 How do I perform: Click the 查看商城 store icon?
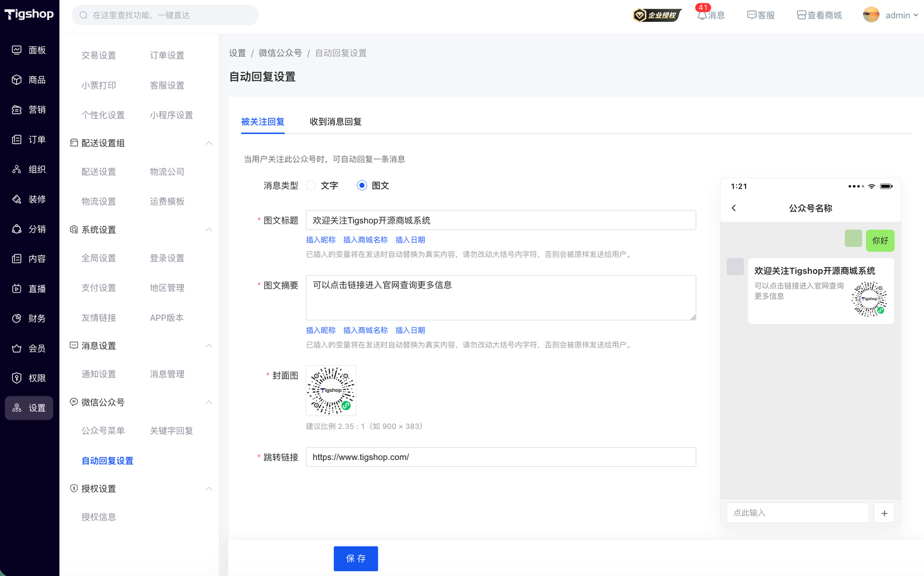[802, 16]
